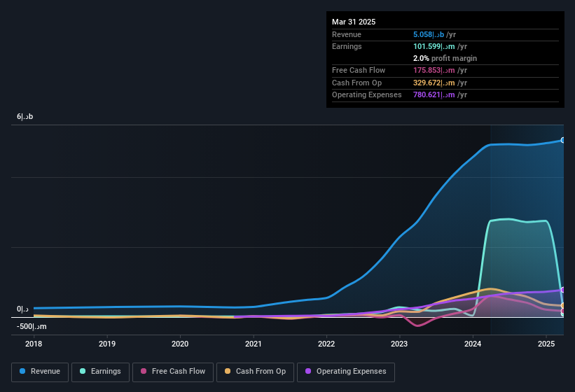575x392 pixels.
Task: Click the 5.058 revenue value in tooltip
Action: pos(429,34)
